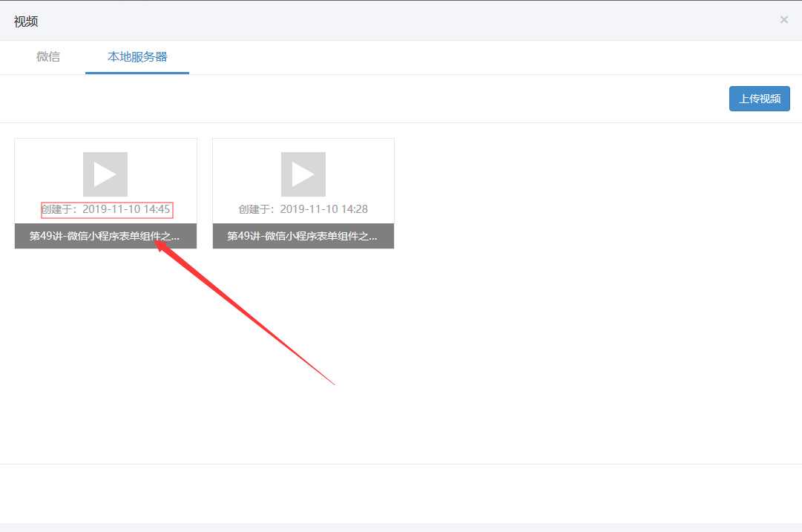This screenshot has width=802, height=532.
Task: Click 第49讲 at start of first video title
Action: 45,236
